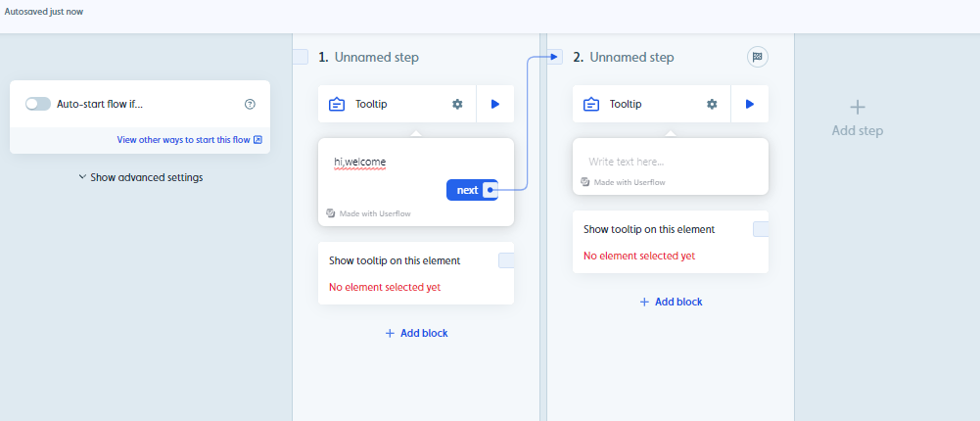Click step 2 entry connector arrow box

(555, 57)
